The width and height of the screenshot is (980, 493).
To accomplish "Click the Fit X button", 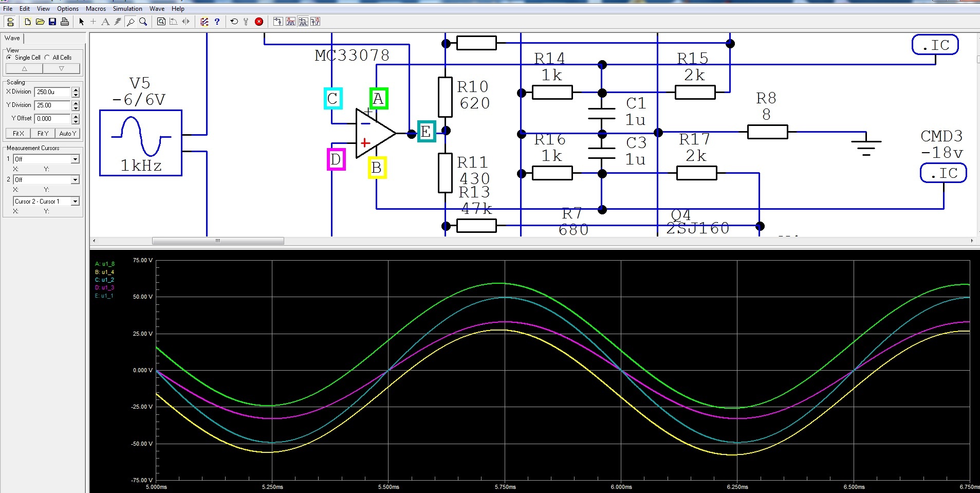I will (18, 134).
